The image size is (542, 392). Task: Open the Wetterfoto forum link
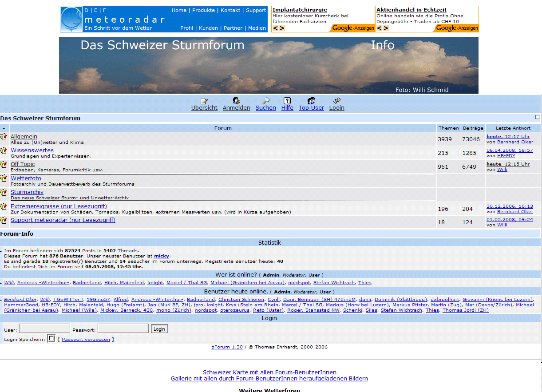tap(26, 178)
